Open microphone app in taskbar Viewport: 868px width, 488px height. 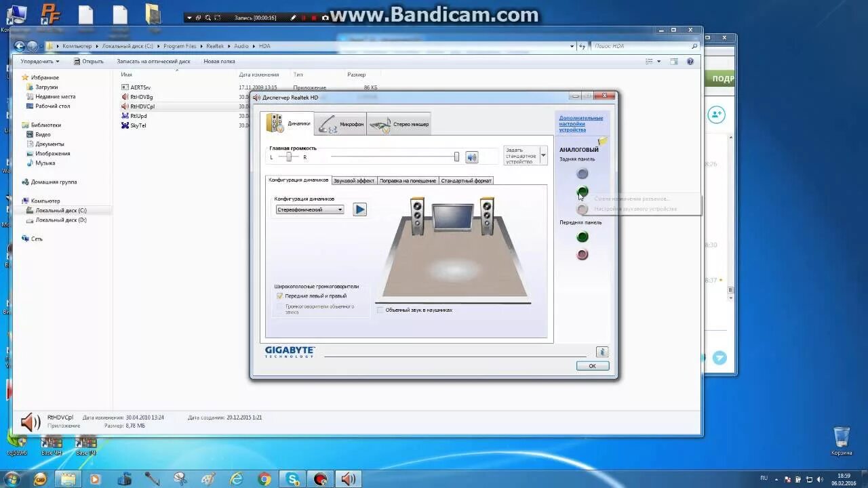[152, 479]
